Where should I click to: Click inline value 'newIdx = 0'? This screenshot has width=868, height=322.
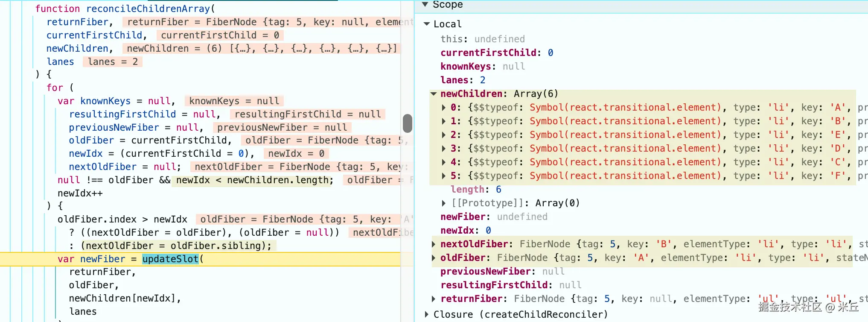296,153
